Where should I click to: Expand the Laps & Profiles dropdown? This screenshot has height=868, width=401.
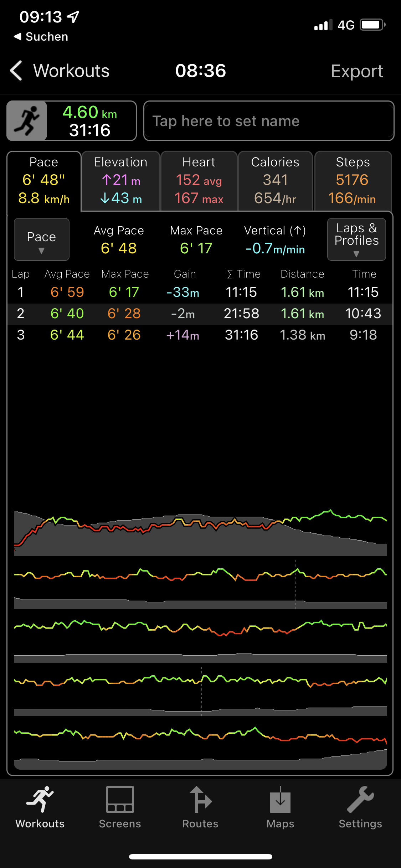click(x=356, y=239)
